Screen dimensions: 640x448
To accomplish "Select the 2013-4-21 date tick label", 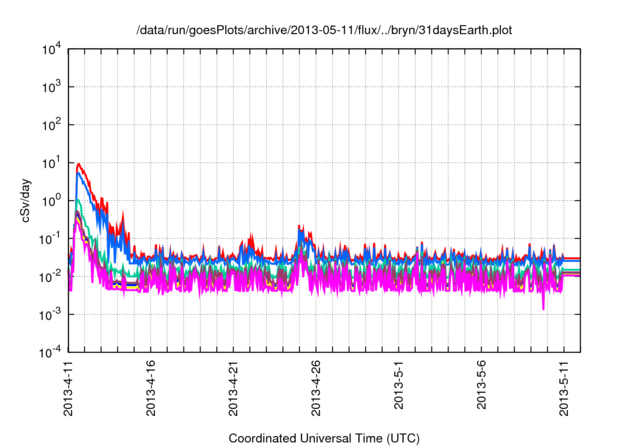I will coord(233,390).
